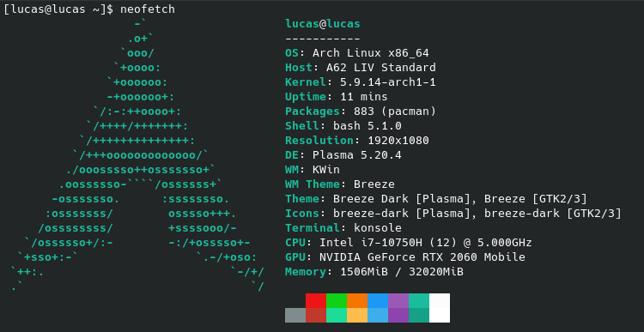Click the dark teal color block
Viewport: 644px width, 332px height.
419,315
